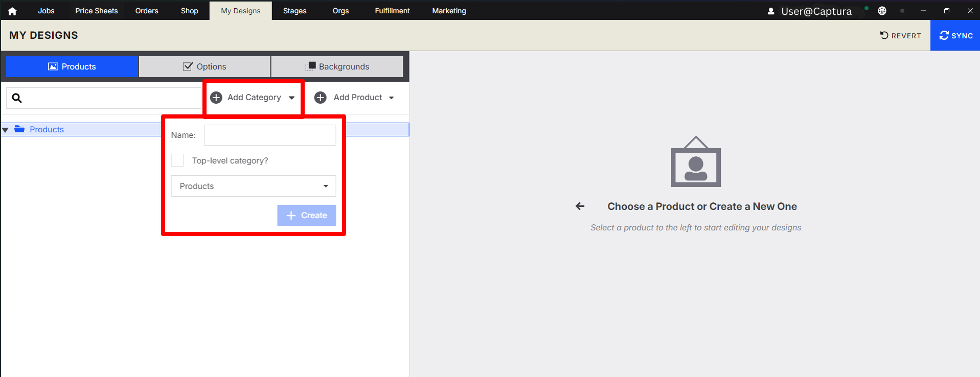This screenshot has width=980, height=377.
Task: Click the Add Product plus icon
Action: pos(321,98)
